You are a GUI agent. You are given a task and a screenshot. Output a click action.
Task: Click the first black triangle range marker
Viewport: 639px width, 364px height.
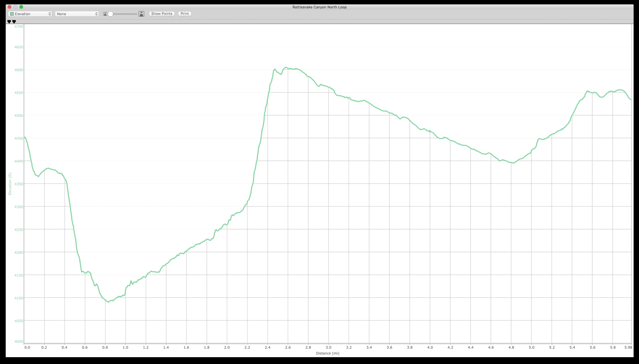click(9, 22)
